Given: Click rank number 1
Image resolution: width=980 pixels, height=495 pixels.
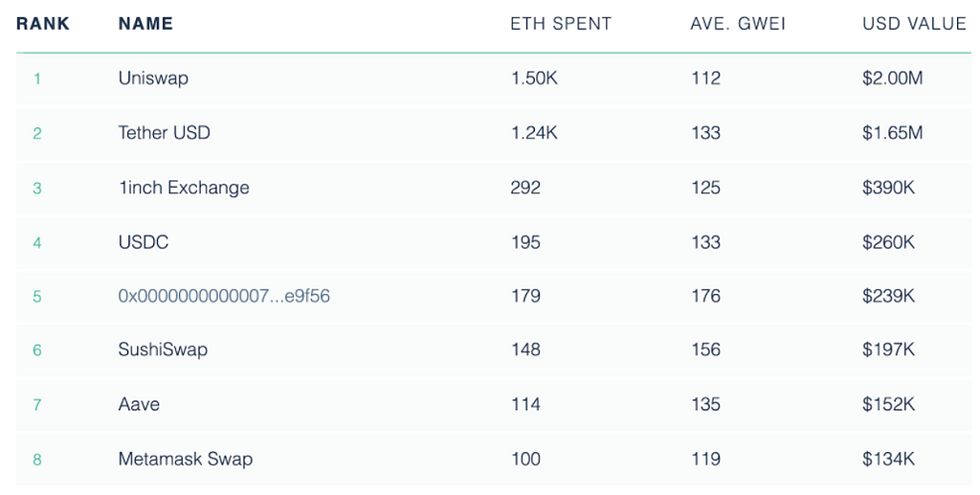Looking at the screenshot, I should tap(37, 79).
